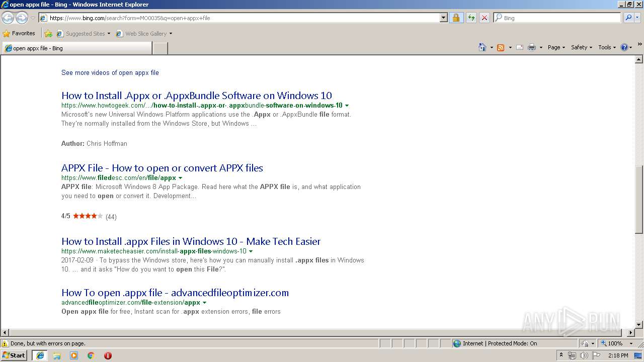Open the Favorites star button
644x362 pixels.
(x=19, y=33)
